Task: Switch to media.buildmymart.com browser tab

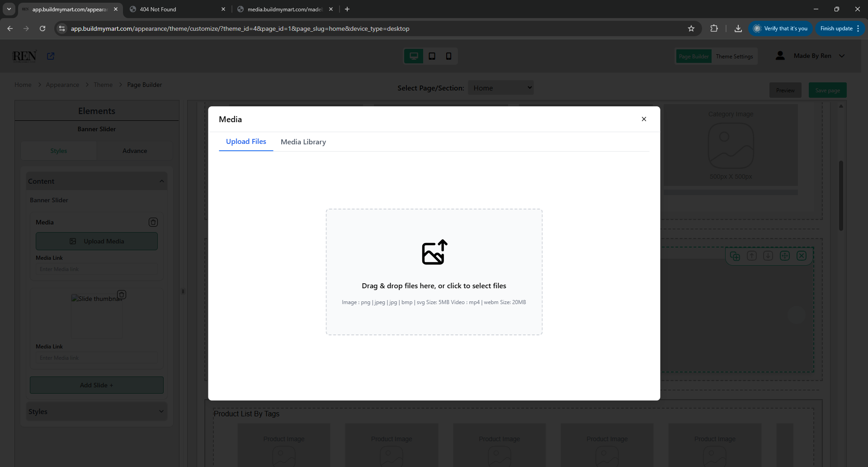Action: click(285, 9)
